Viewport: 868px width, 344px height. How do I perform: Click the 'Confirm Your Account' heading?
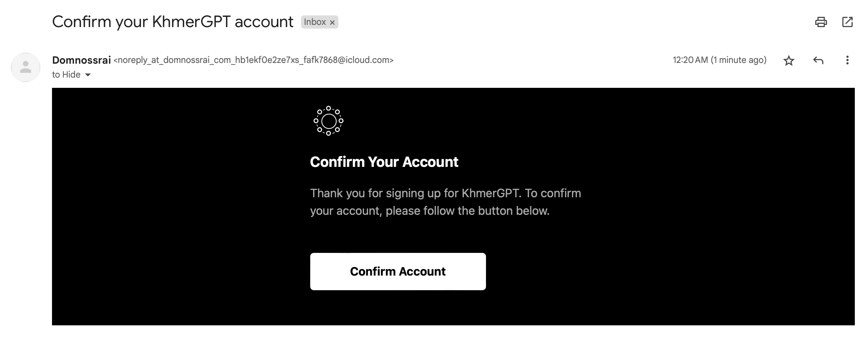pos(384,162)
